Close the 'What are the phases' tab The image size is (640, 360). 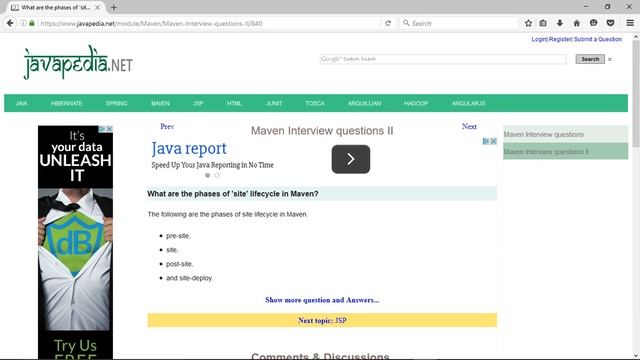[x=97, y=7]
